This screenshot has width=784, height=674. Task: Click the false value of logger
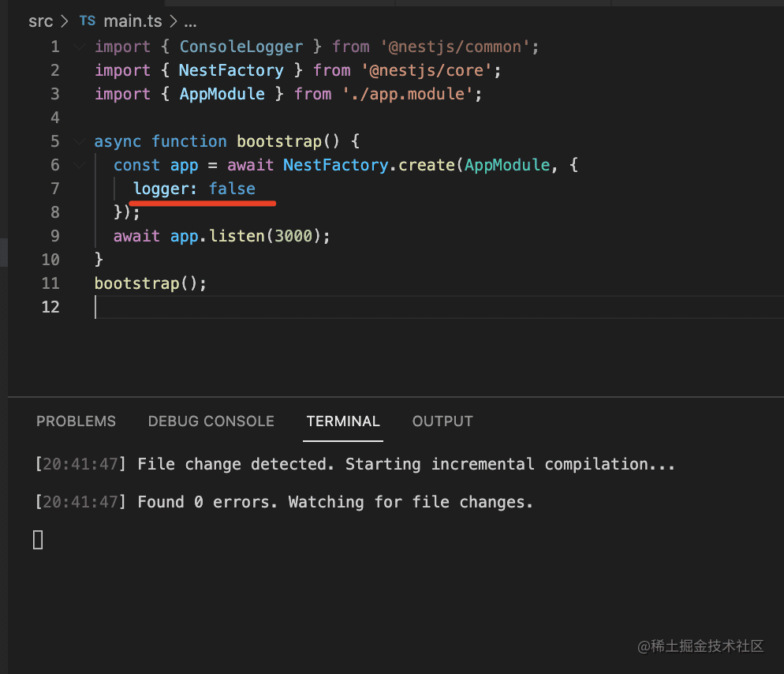click(x=232, y=189)
